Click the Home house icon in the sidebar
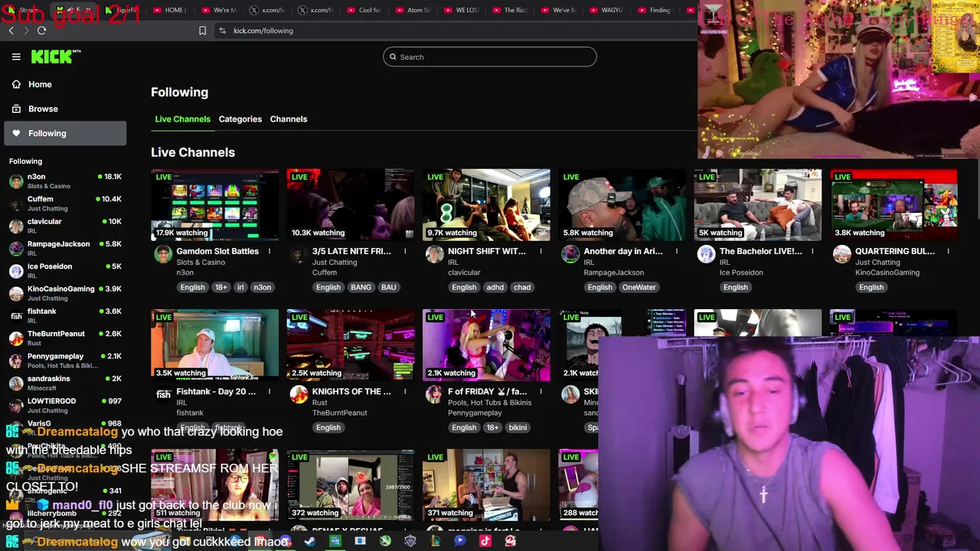 point(16,84)
